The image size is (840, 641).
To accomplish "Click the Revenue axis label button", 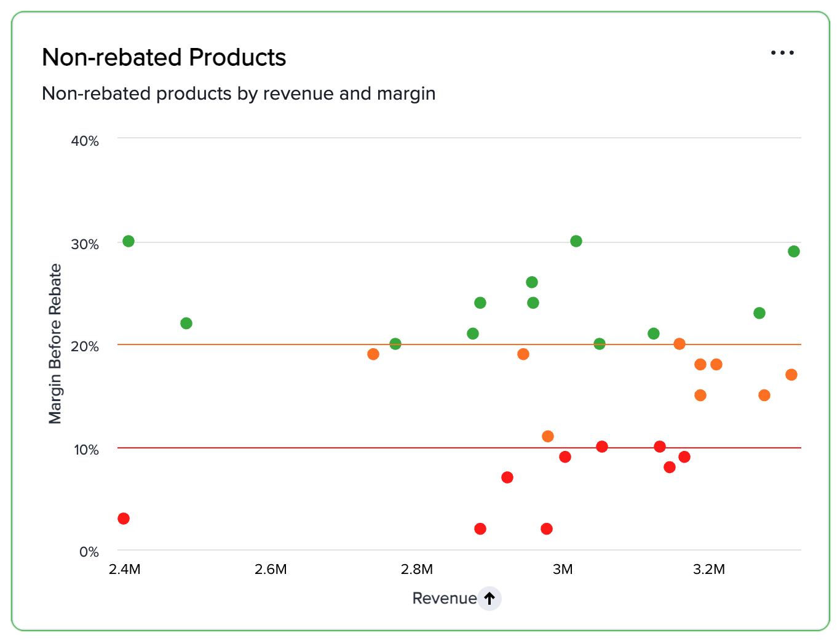I will point(444,598).
